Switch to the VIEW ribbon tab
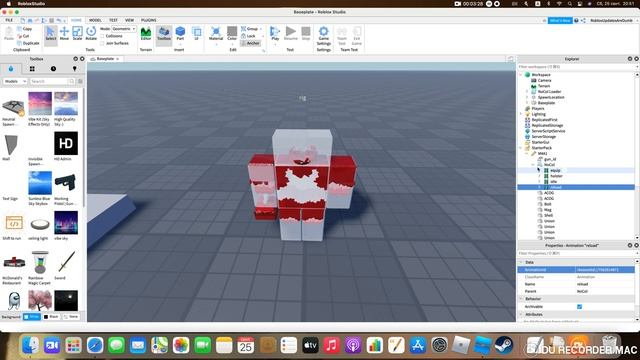 [129, 20]
